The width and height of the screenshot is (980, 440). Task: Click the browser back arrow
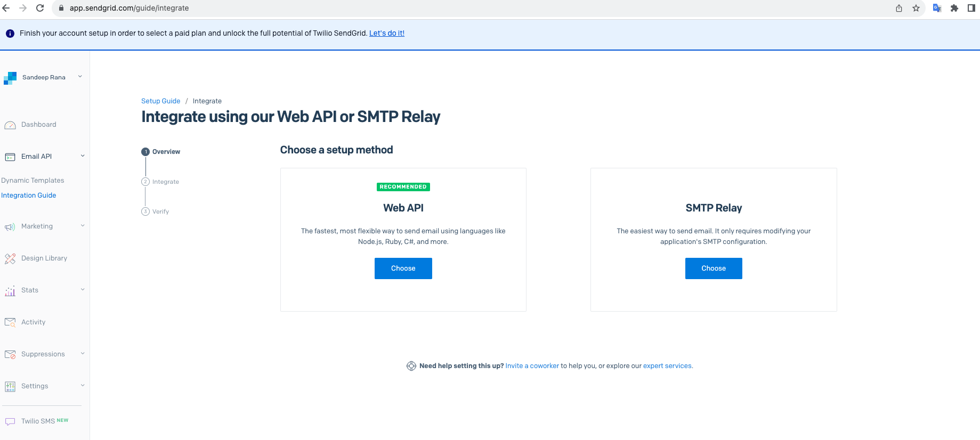coord(6,8)
